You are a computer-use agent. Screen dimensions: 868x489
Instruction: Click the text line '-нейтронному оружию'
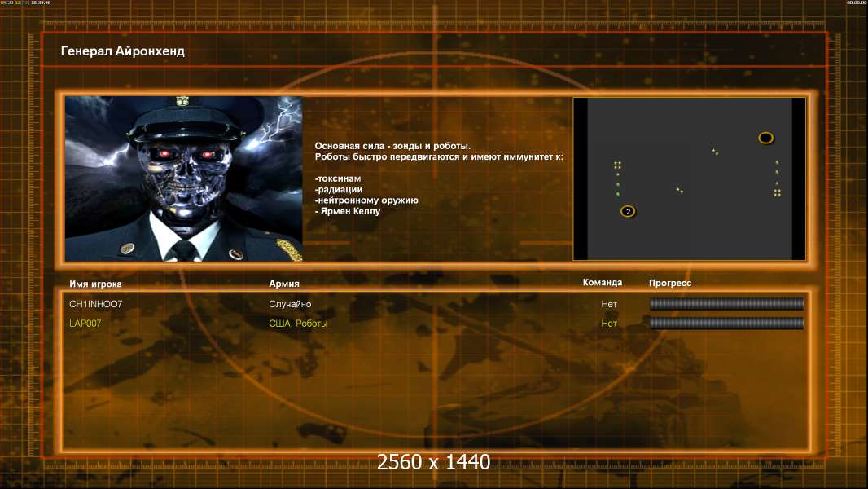coord(366,200)
